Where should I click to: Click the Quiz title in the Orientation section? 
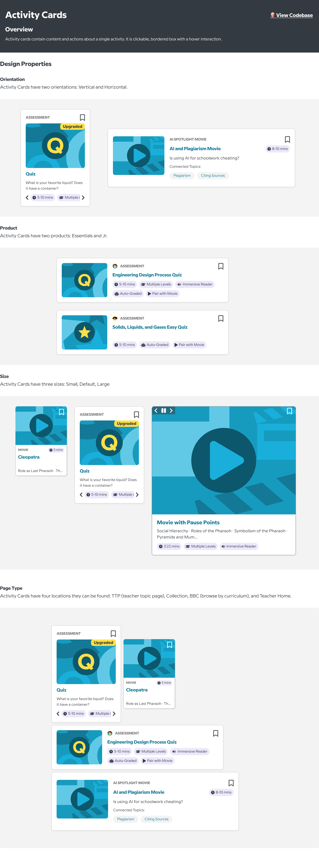pyautogui.click(x=31, y=174)
